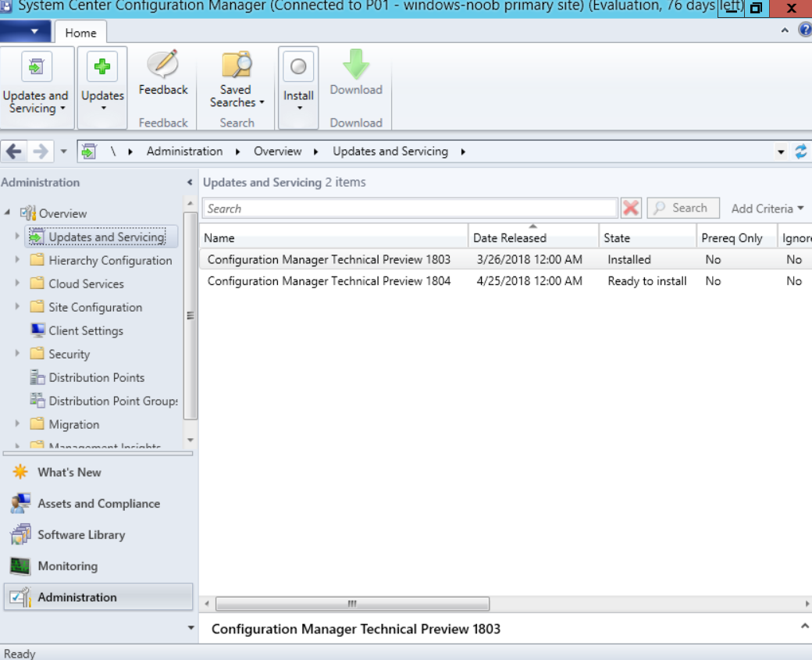
Task: Open the help question mark icon
Action: pyautogui.click(x=805, y=30)
